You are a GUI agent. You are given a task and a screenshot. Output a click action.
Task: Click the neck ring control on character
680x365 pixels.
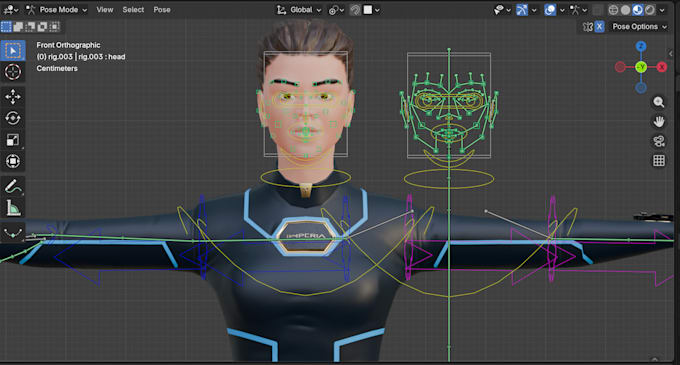[306, 178]
